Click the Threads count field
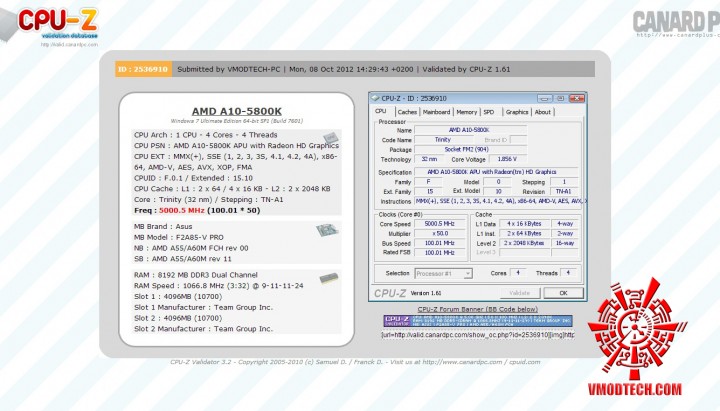The height and width of the screenshot is (411, 720). [x=568, y=273]
